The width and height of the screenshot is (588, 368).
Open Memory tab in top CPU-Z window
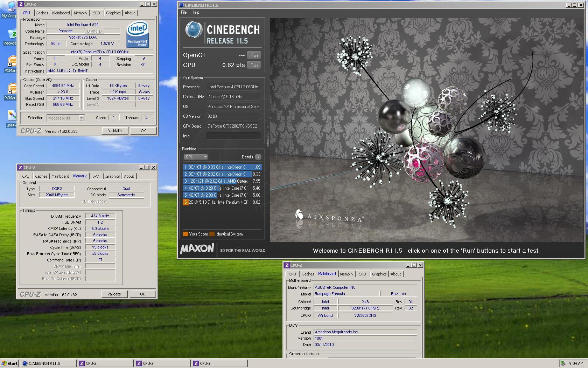(80, 13)
